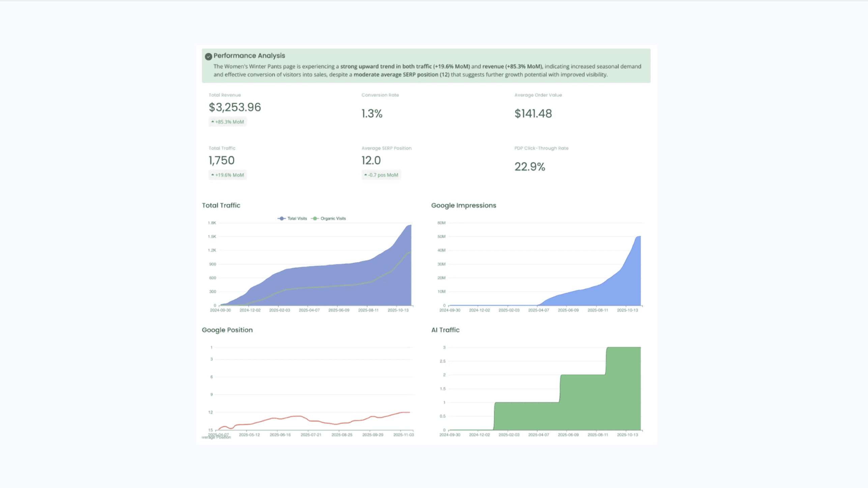Click the up arrow in traffic badge
This screenshot has height=488, width=868.
point(212,175)
